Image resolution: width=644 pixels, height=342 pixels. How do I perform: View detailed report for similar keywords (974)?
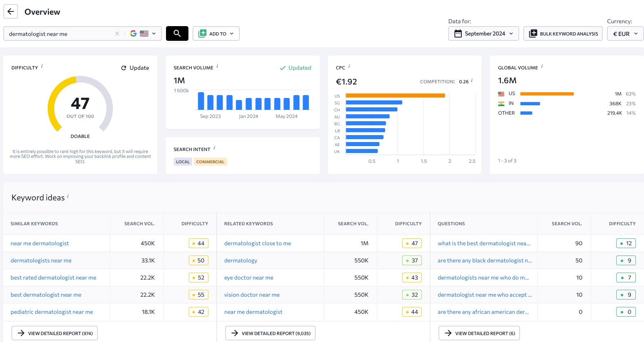pos(55,333)
